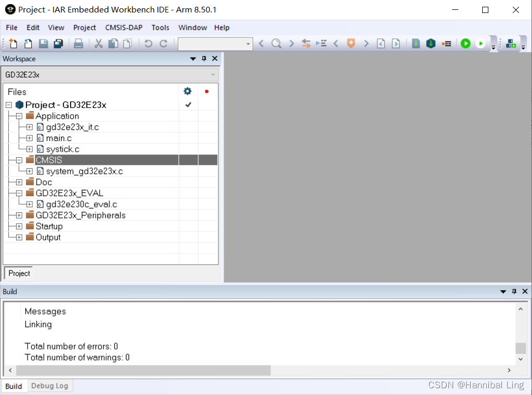Open the Help menu
Image resolution: width=532 pixels, height=395 pixels.
[222, 28]
